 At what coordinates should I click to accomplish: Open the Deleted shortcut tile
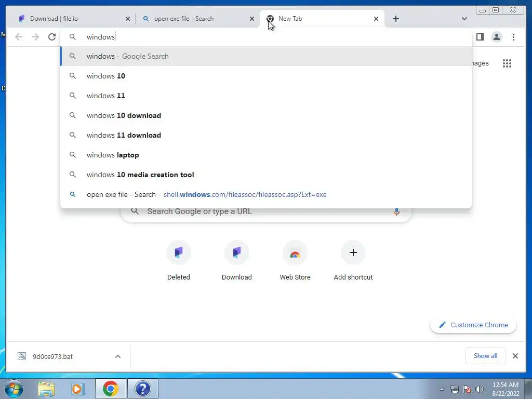point(179,261)
